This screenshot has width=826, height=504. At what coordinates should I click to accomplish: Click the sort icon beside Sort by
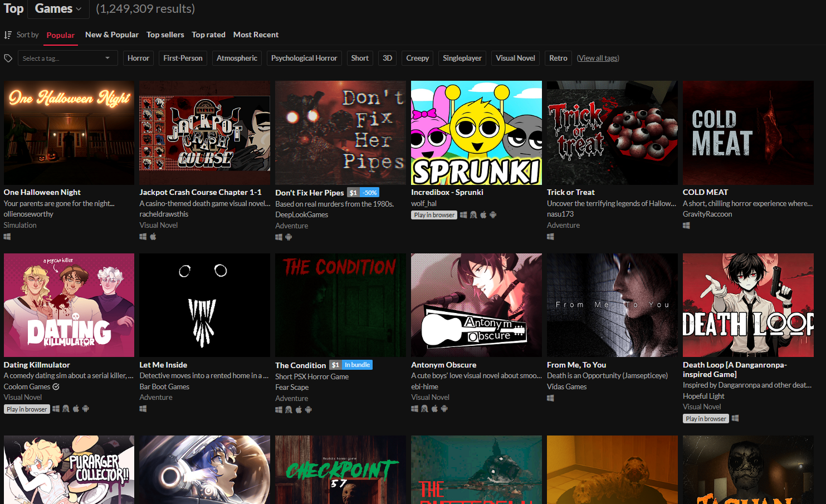pyautogui.click(x=8, y=35)
